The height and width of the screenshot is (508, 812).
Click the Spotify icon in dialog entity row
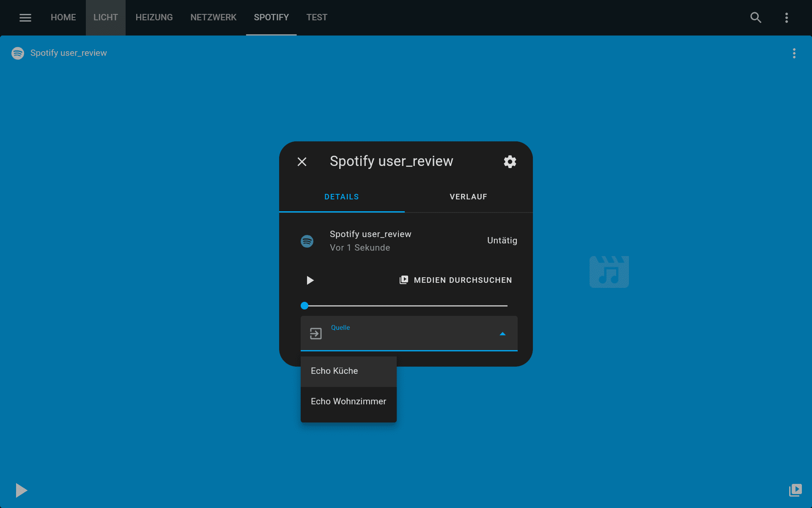click(x=307, y=241)
